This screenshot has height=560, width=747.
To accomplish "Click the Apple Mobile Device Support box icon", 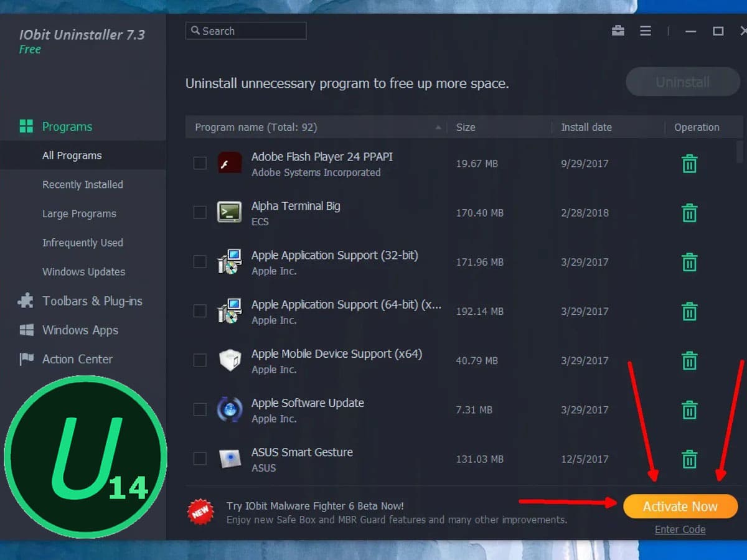I will tap(230, 360).
